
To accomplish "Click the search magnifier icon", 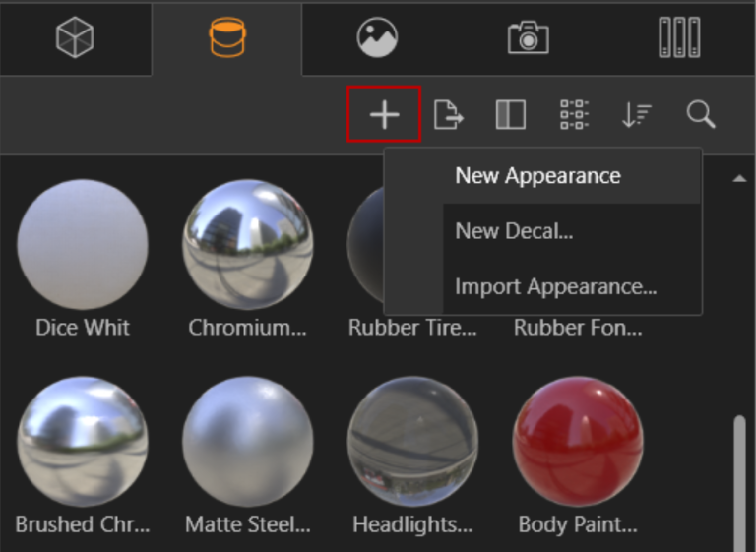I will 701,115.
